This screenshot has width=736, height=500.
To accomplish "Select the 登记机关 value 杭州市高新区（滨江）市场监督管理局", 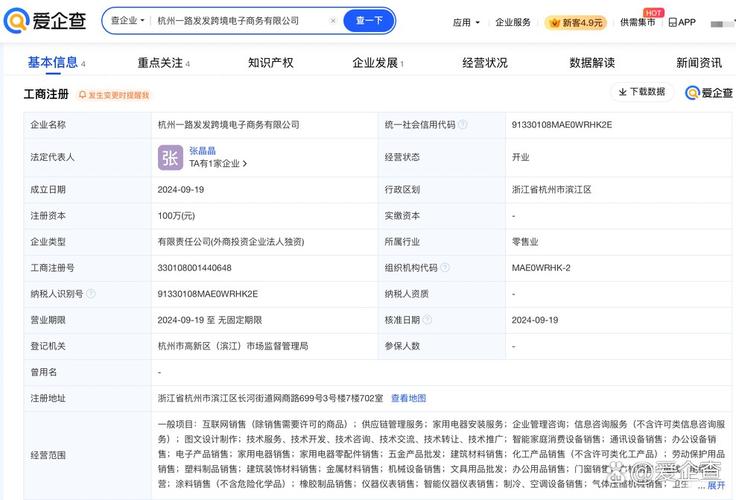I will click(x=233, y=346).
